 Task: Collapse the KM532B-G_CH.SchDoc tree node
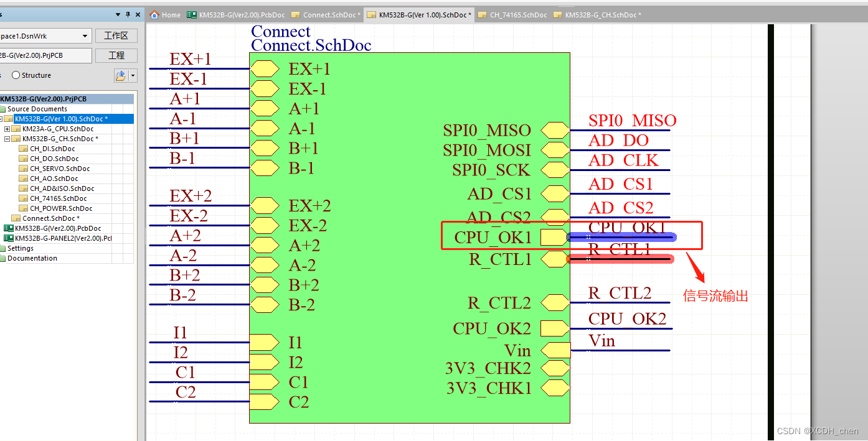tap(6, 138)
